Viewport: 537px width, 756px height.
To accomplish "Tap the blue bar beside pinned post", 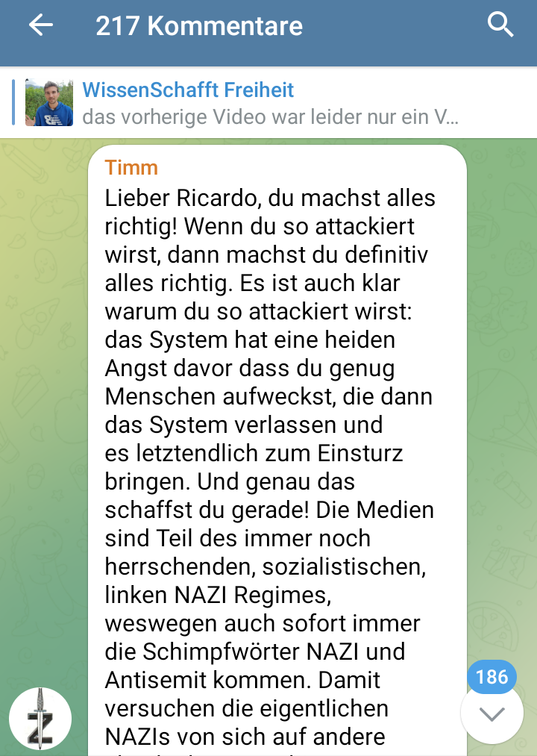I will point(13,102).
